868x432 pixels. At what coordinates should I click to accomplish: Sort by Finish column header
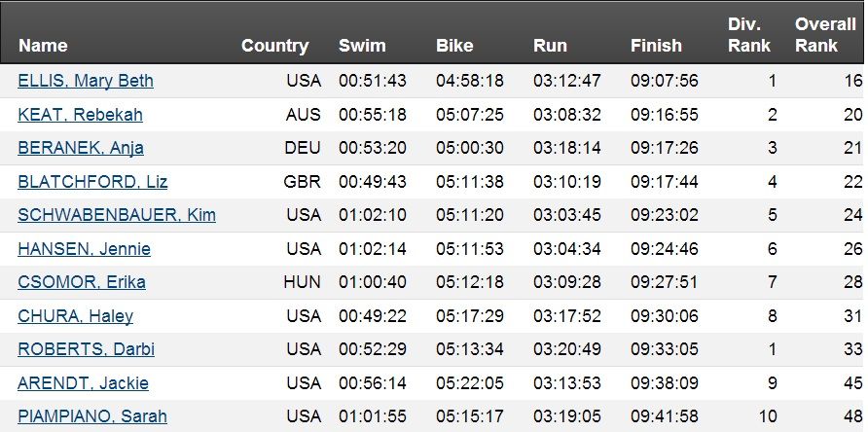point(656,46)
